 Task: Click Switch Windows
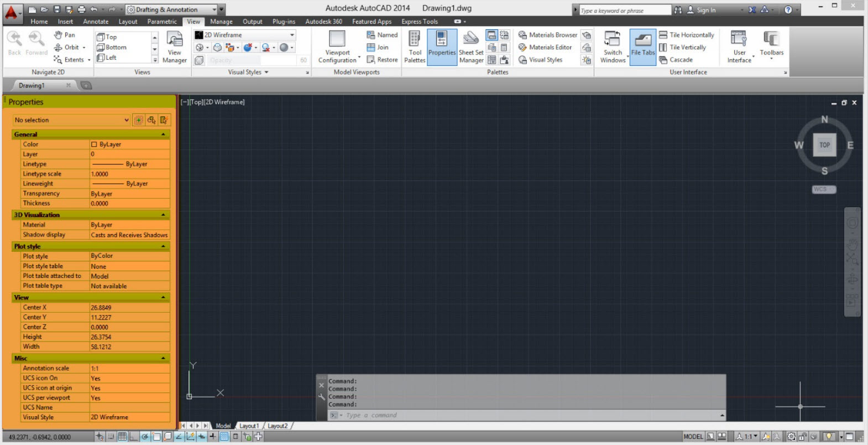[613, 48]
